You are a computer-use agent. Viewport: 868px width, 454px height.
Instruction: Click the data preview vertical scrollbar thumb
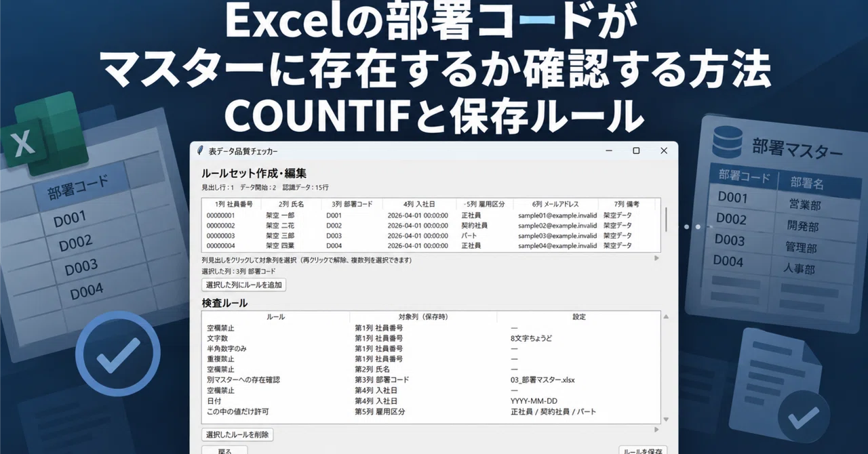tap(665, 219)
